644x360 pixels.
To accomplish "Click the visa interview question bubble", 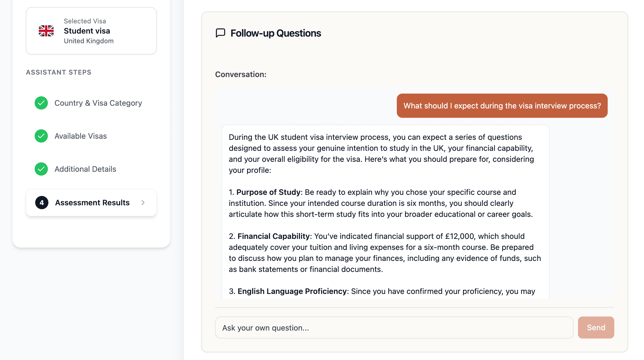I will tap(502, 106).
